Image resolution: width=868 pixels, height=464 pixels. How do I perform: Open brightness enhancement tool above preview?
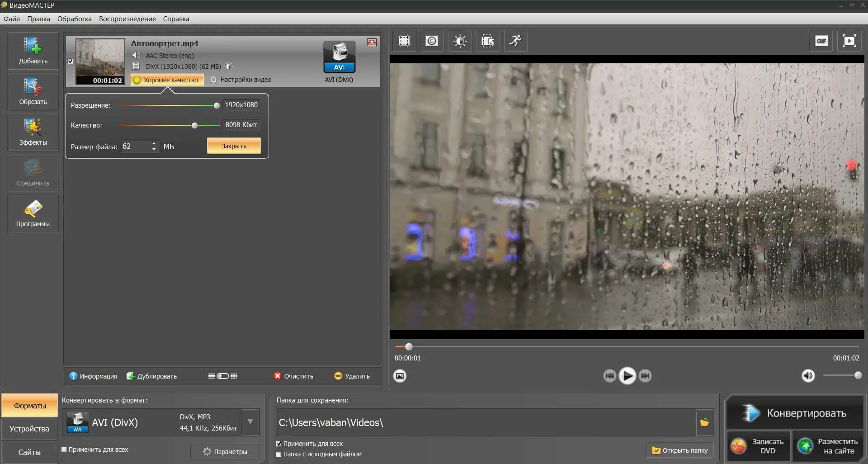[460, 41]
